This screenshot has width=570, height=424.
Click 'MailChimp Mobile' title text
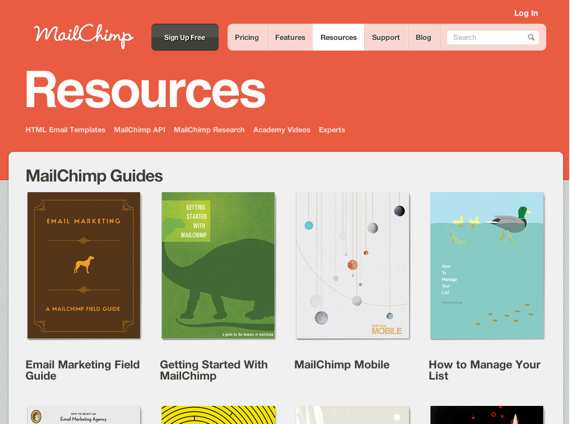point(342,364)
